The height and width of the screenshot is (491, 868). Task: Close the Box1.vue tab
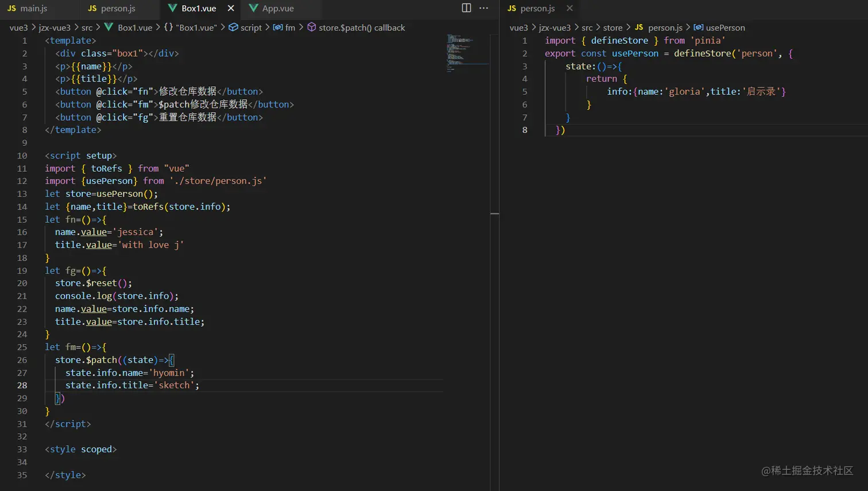[231, 8]
